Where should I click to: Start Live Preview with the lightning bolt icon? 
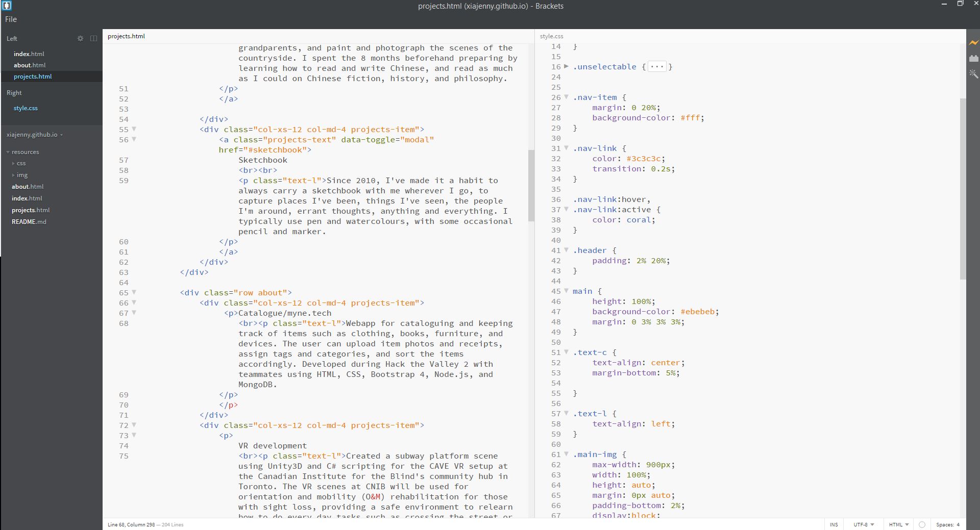[x=974, y=43]
